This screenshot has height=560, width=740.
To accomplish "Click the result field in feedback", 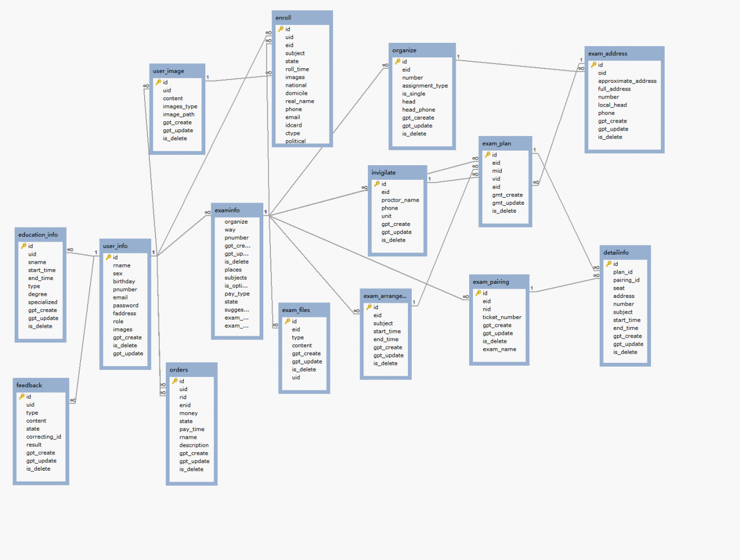I will pyautogui.click(x=34, y=445).
